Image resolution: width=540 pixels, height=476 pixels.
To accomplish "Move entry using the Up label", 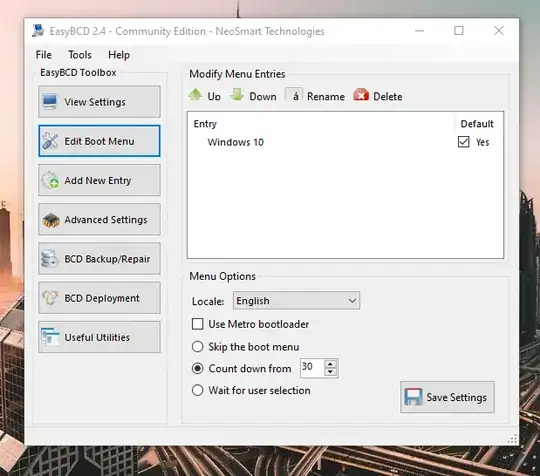I will 214,96.
